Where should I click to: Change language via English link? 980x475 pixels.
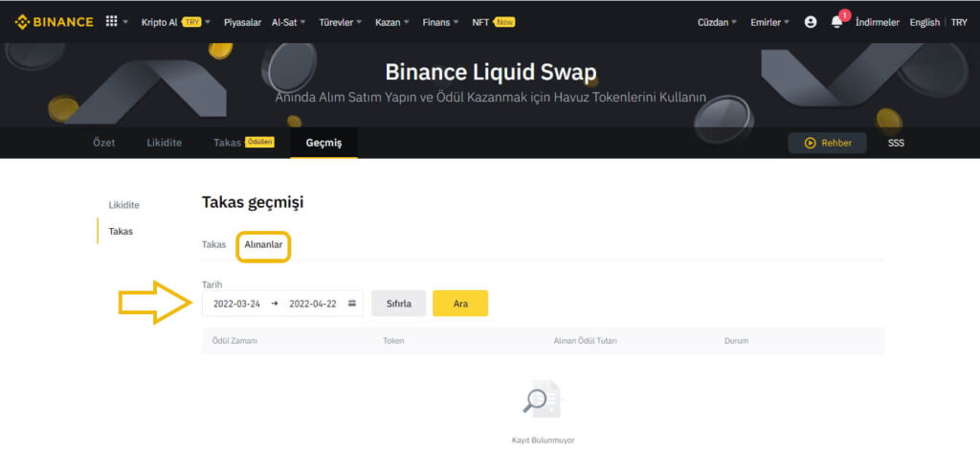click(x=924, y=22)
